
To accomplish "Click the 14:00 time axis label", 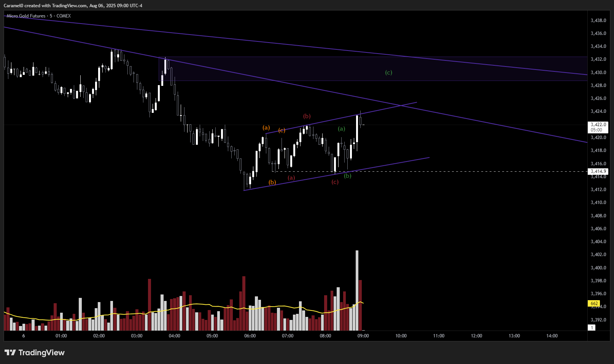I will tap(552, 336).
